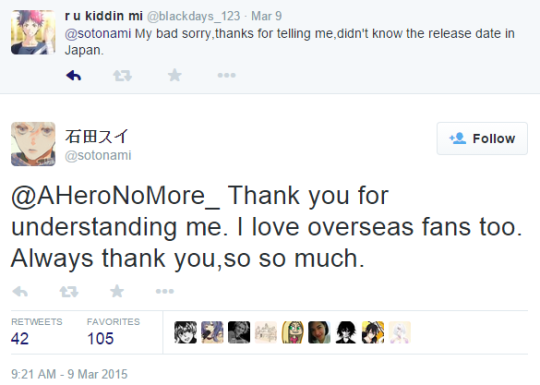
Task: Open the @blackdays_123 handle link
Action: [x=194, y=16]
